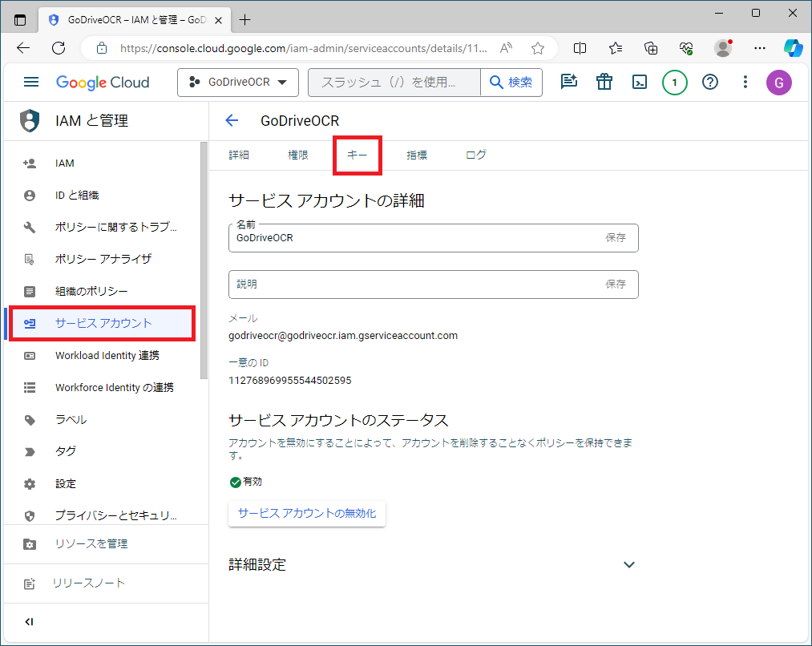The height and width of the screenshot is (646, 812).
Task: Open the browser essentials heart icon
Action: 686,48
